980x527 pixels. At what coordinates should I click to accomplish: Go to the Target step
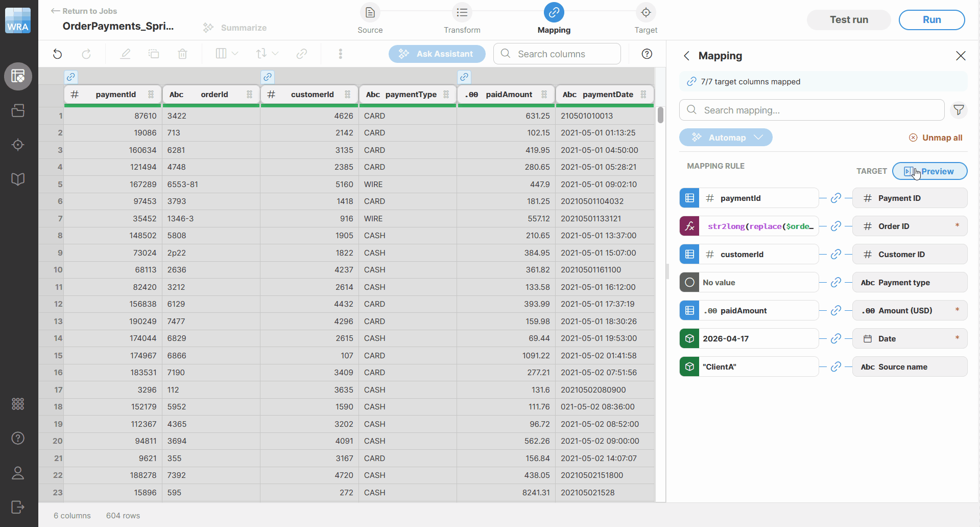coord(646,19)
